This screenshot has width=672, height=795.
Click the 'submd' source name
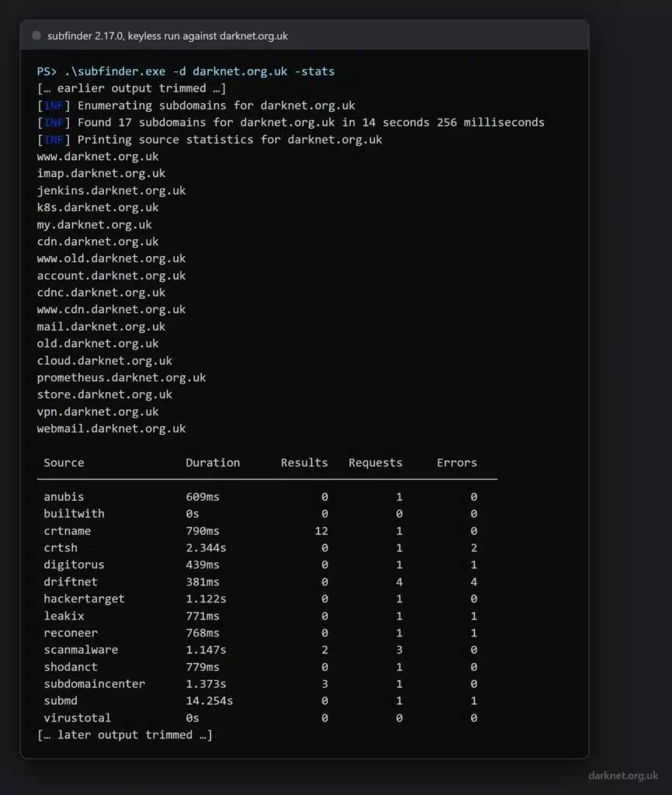click(61, 701)
